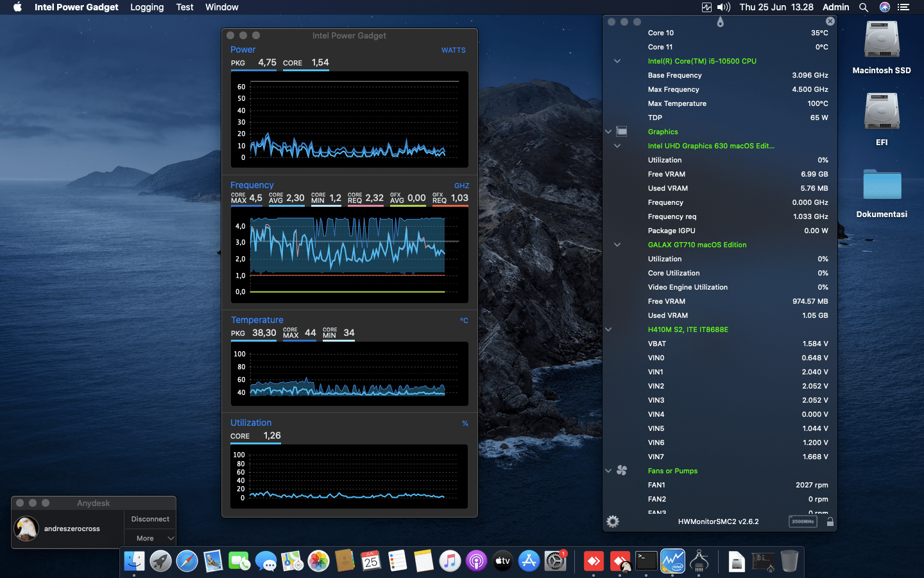The width and height of the screenshot is (924, 578).
Task: Click the More button in Anydesk
Action: tap(145, 538)
